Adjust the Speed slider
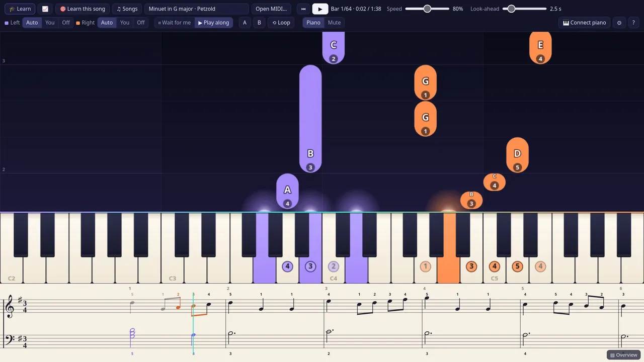The image size is (644, 362). (x=427, y=9)
